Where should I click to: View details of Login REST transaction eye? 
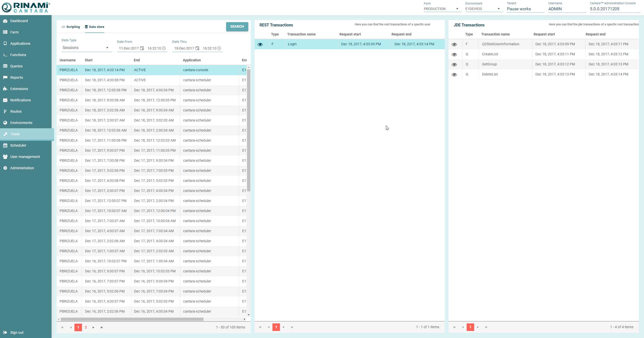tap(260, 45)
